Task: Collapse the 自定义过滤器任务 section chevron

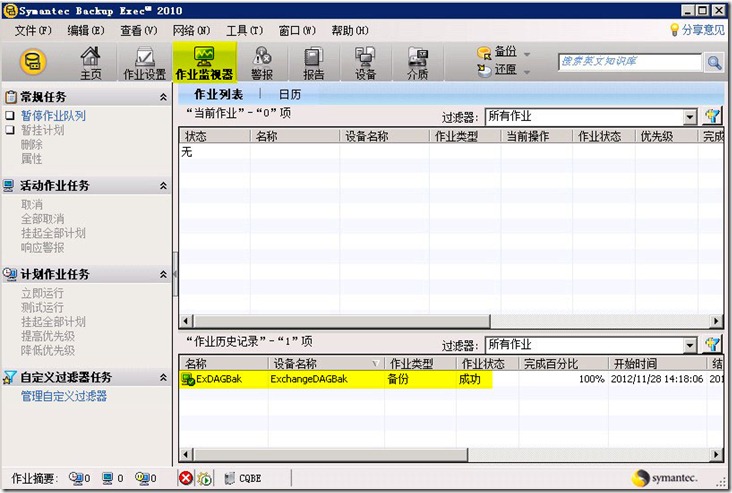Action: [x=163, y=377]
